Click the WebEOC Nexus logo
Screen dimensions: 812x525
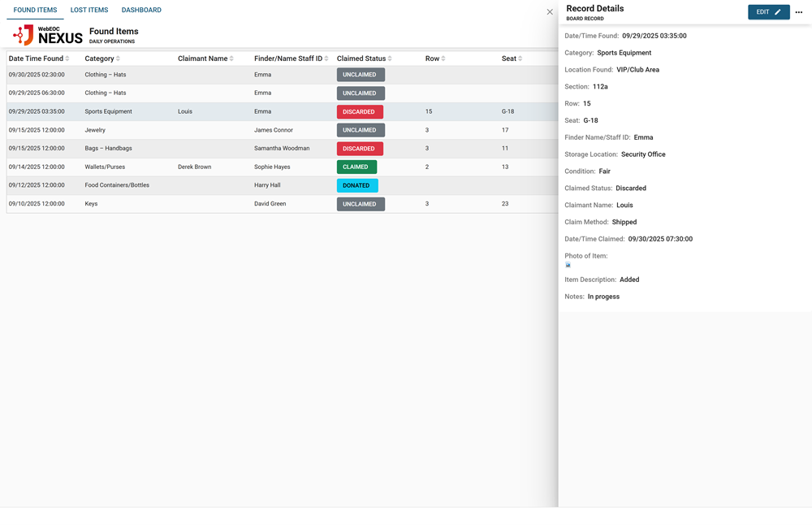(x=47, y=35)
